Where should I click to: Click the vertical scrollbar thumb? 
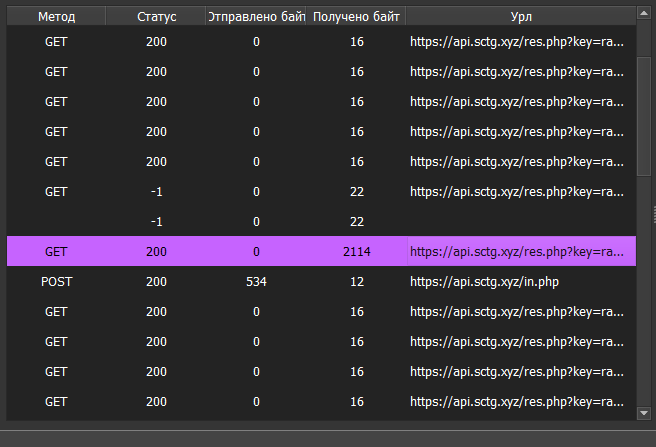tap(645, 115)
